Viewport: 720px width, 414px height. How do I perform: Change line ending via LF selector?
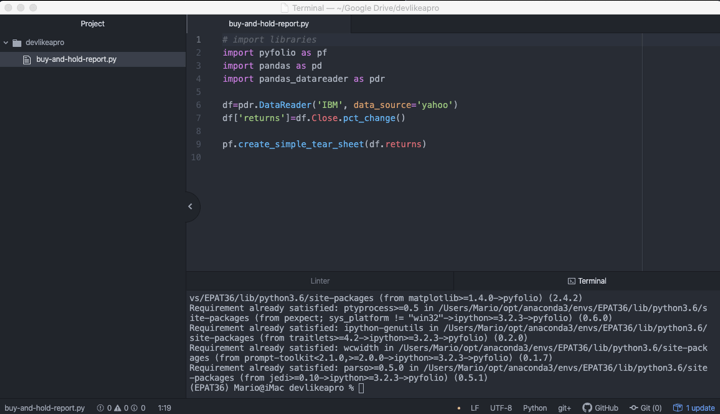[x=475, y=408]
